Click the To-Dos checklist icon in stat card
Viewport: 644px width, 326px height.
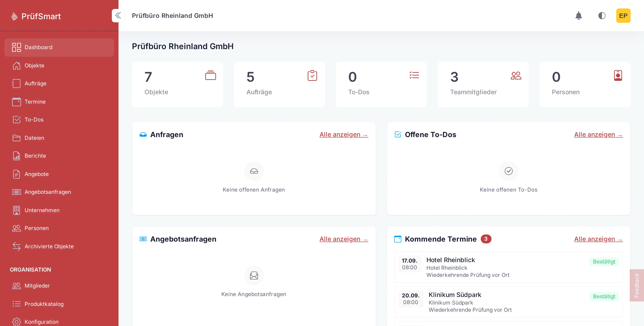point(414,75)
